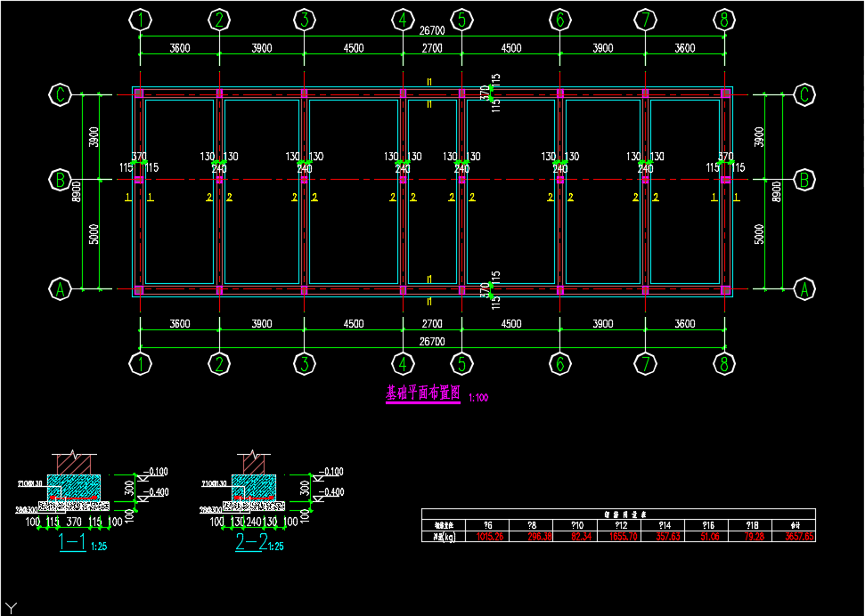This screenshot has width=865, height=616.
Task: Pick grid bubble 5 above the plan
Action: [461, 20]
